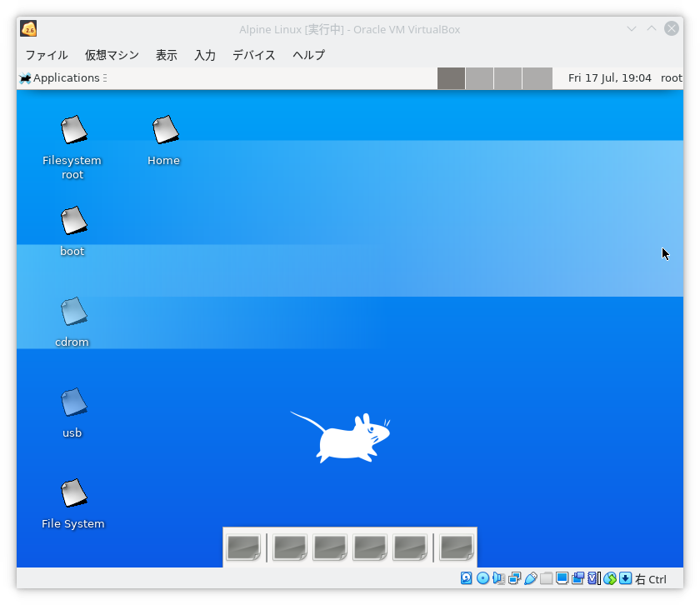This screenshot has height=605, width=700.
Task: Click the grey shared folders indicator icon
Action: [546, 578]
